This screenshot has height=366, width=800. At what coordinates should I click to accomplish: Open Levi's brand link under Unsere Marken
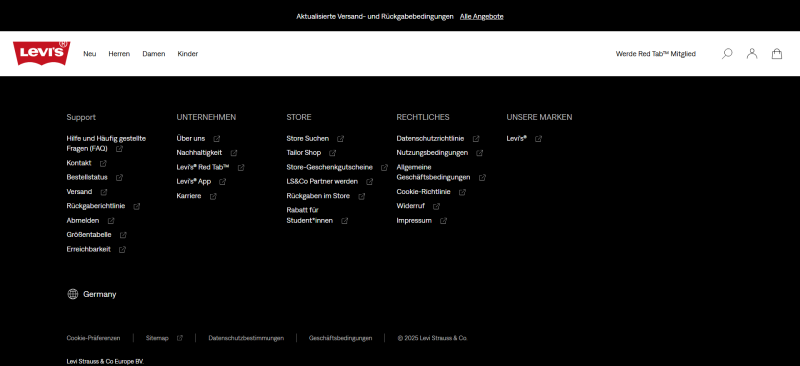(516, 138)
